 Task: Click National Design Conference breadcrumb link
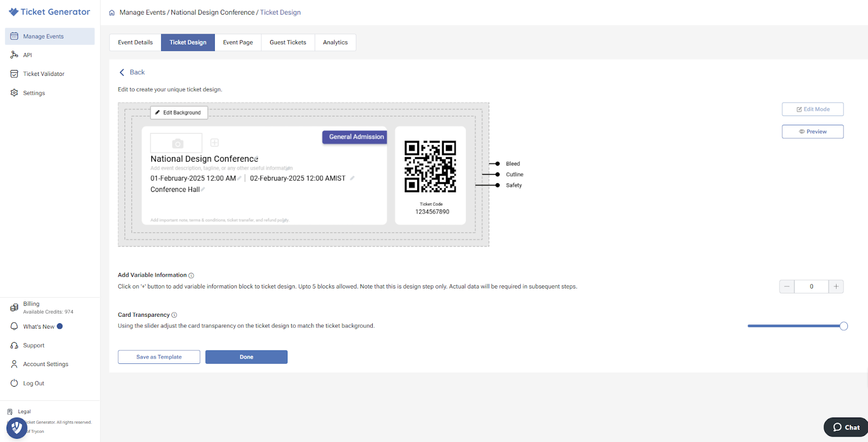click(x=213, y=12)
